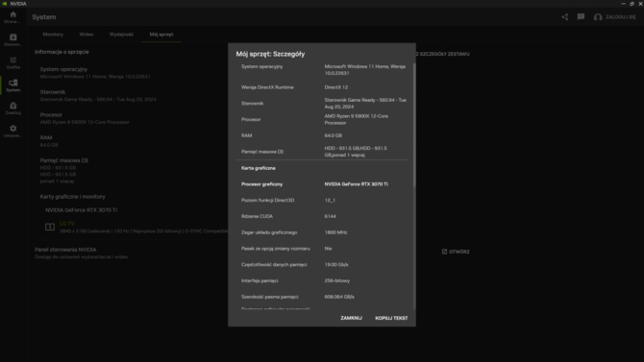Click the '64.0 GB' RAM value in dialog
The image size is (644, 362).
coord(334,135)
